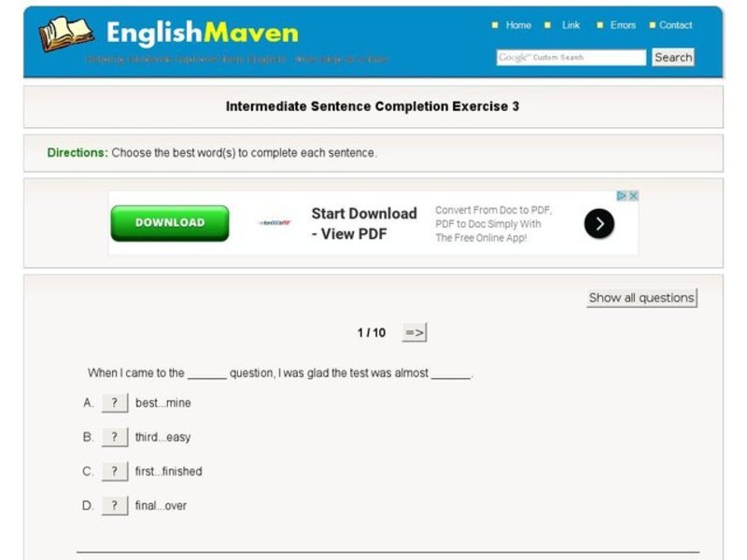Click the green DOWNLOAD button in the ad

(x=169, y=222)
